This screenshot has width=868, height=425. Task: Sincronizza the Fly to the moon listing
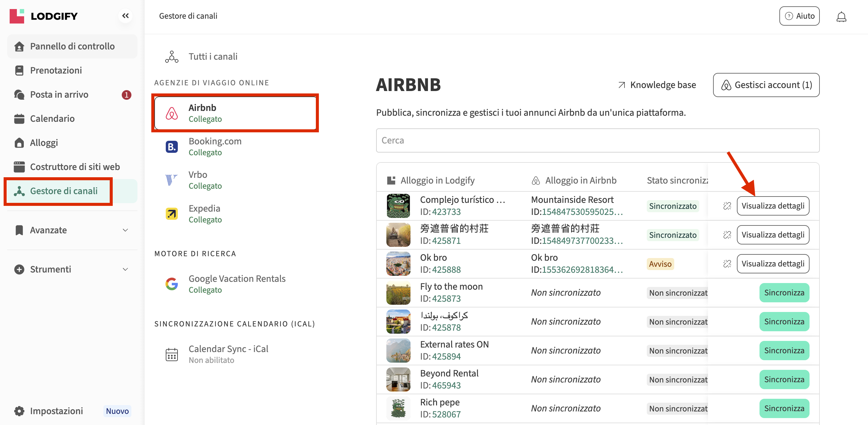point(784,293)
